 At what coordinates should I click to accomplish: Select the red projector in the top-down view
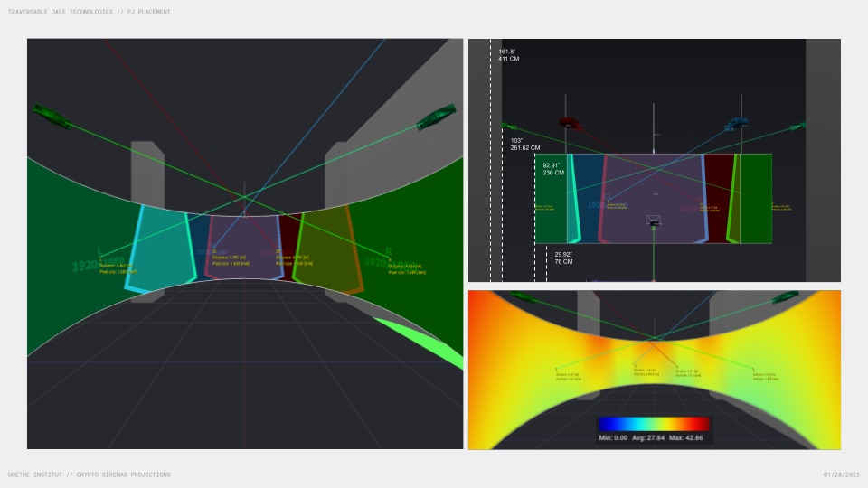(569, 123)
